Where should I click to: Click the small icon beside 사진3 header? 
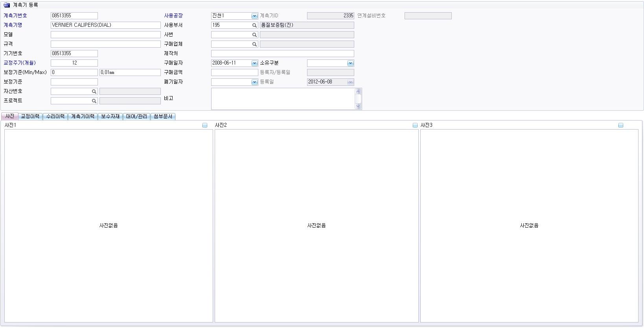point(621,125)
